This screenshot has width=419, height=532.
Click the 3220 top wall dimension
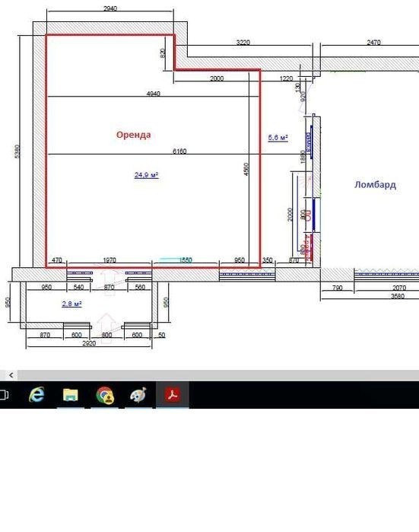coord(243,43)
